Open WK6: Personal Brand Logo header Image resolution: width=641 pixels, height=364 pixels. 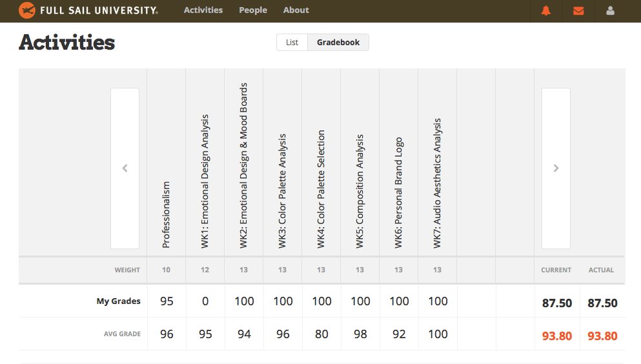(x=398, y=192)
